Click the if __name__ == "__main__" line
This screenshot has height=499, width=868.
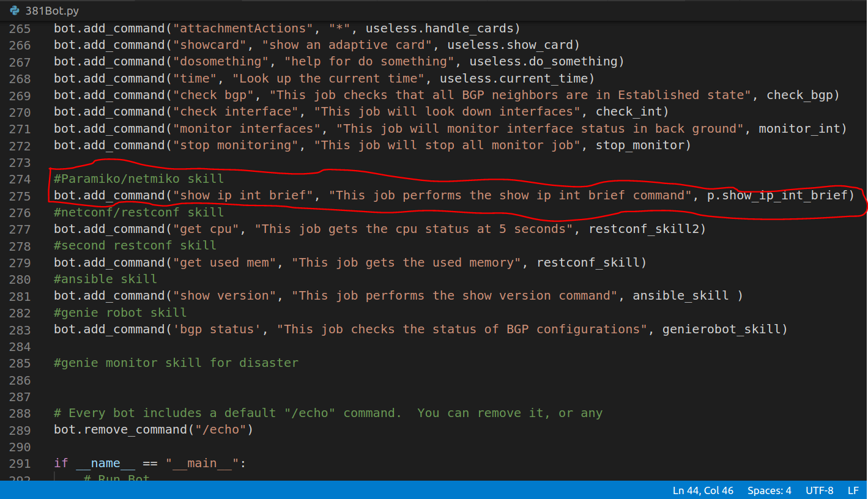(150, 463)
